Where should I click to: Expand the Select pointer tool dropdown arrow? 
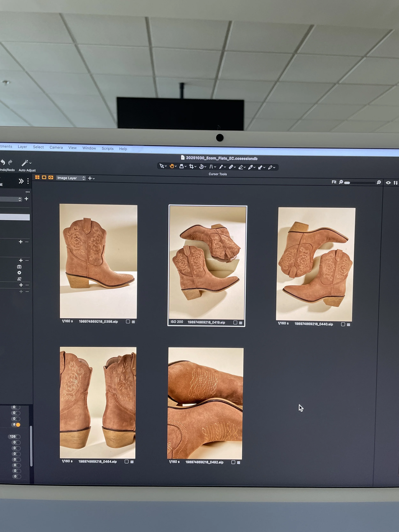[x=166, y=166]
